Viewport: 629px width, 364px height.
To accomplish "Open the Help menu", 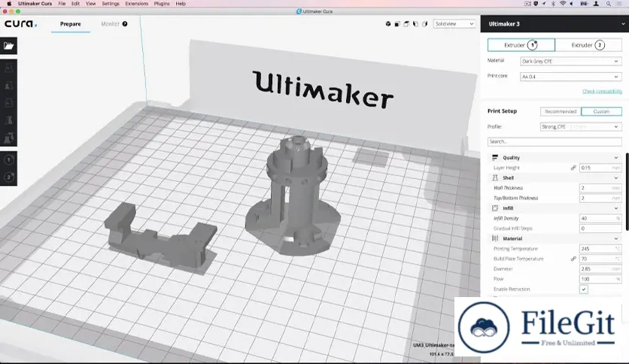I will click(181, 4).
